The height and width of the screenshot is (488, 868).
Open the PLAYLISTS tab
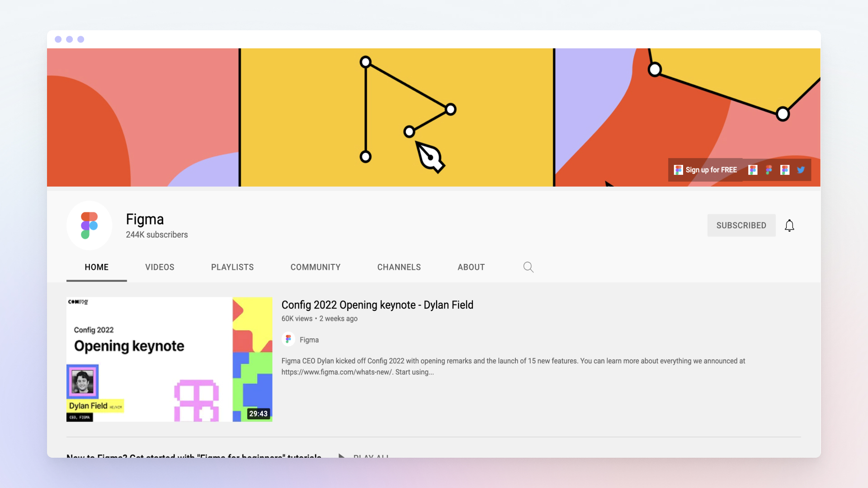[232, 267]
